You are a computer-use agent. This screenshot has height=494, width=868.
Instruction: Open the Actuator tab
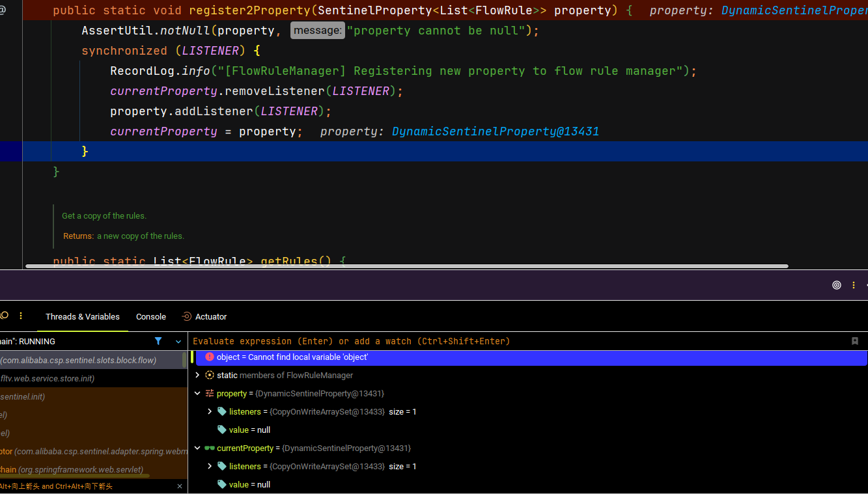tap(204, 316)
